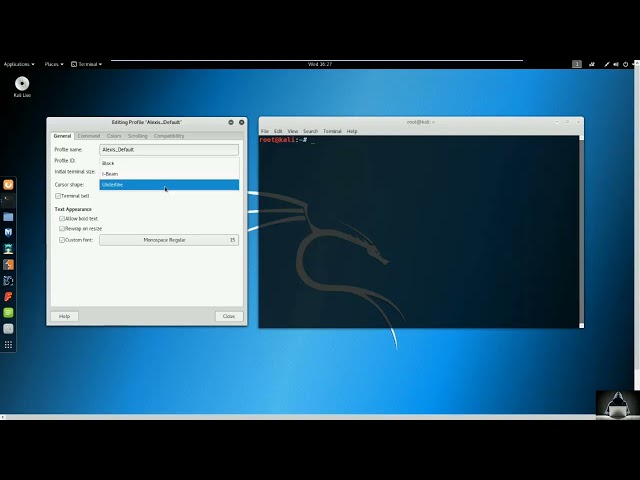This screenshot has width=640, height=480.
Task: Open the green notes icon in the dock
Action: pyautogui.click(x=8, y=313)
